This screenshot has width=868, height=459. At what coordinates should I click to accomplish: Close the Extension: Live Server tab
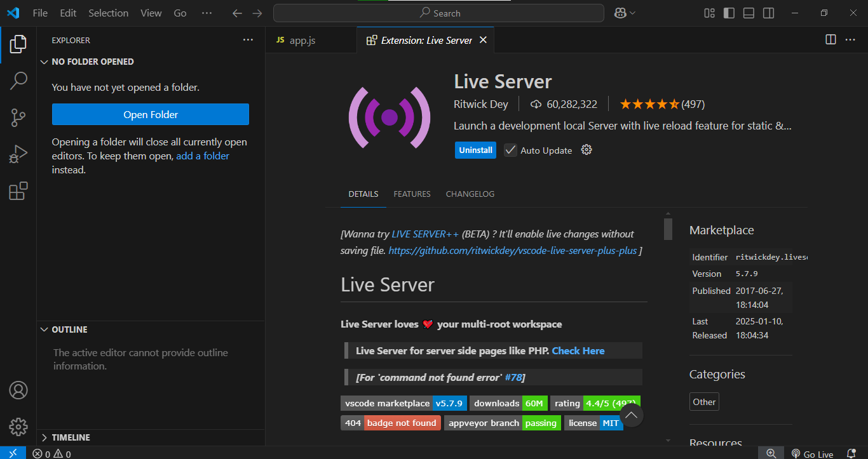tap(483, 40)
